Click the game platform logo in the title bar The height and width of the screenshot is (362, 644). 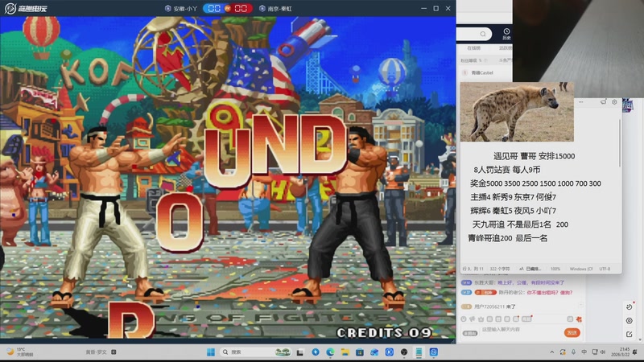[x=25, y=8]
